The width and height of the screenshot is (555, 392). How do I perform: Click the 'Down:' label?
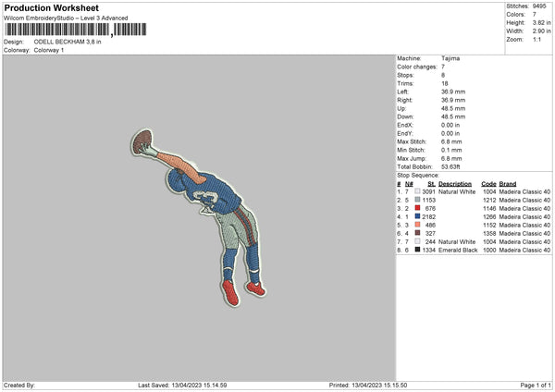click(405, 116)
